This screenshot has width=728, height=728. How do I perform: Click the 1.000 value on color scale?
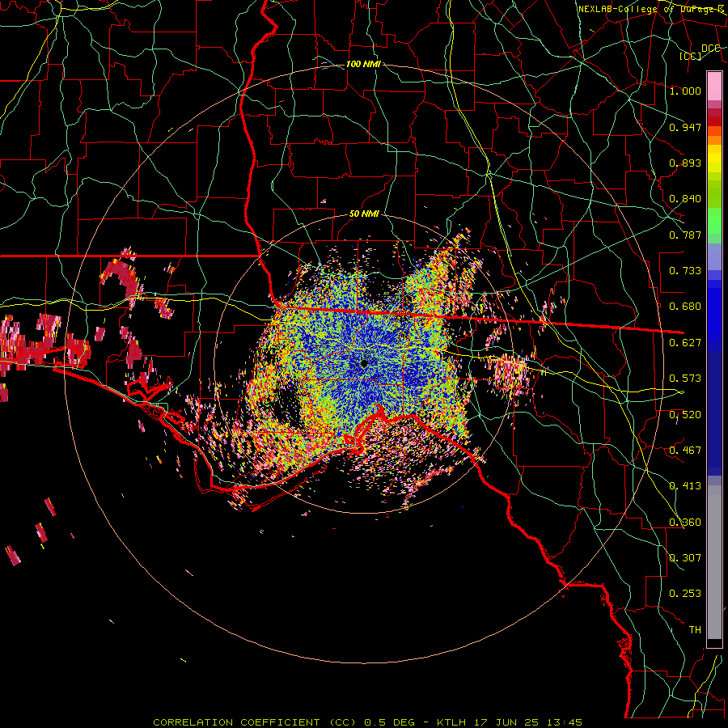(685, 91)
